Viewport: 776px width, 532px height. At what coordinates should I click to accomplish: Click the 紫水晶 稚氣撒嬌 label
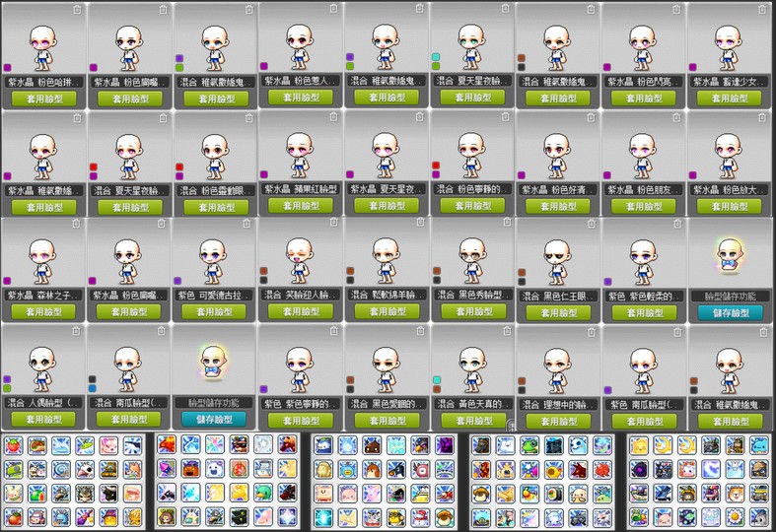tap(44, 190)
